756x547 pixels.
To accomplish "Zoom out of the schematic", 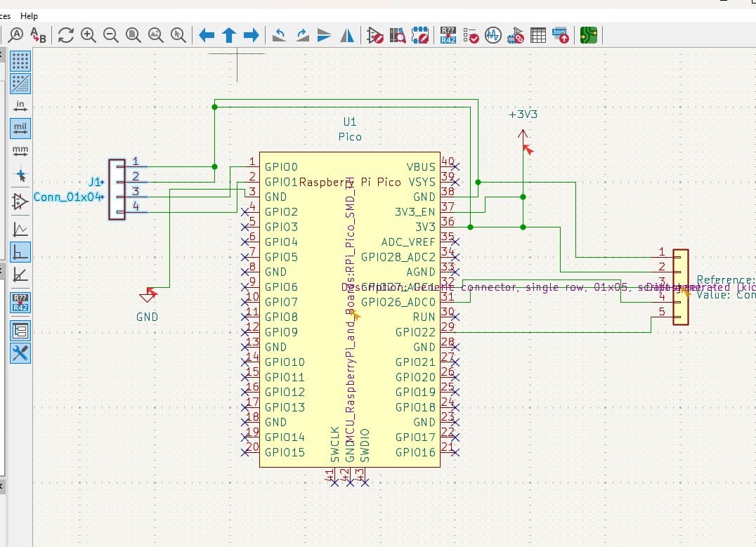I will point(111,35).
